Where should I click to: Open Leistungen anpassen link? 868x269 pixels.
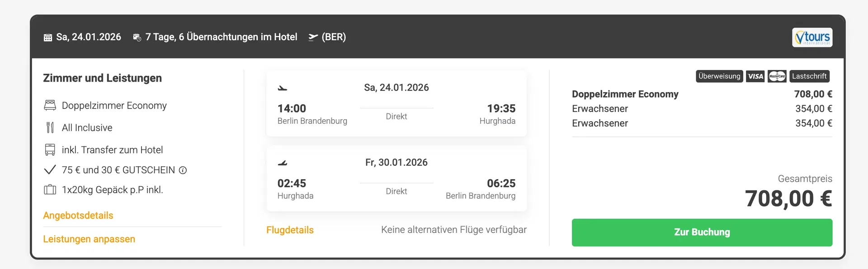point(89,239)
